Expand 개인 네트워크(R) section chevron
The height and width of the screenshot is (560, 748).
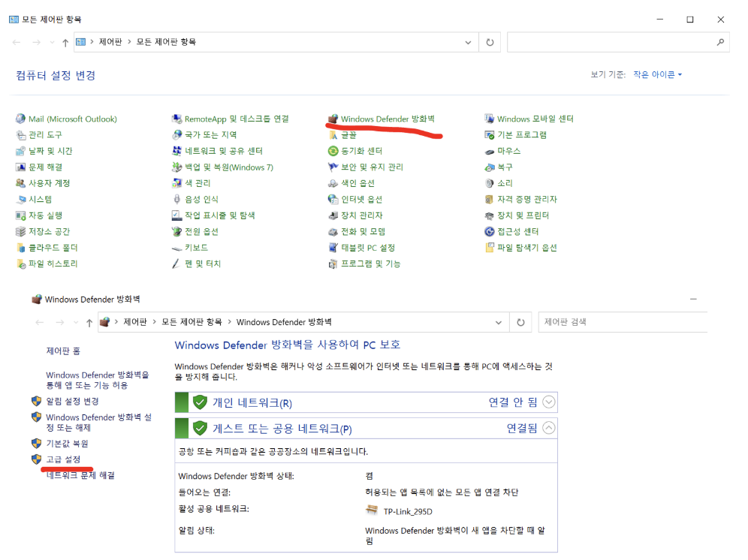point(548,402)
